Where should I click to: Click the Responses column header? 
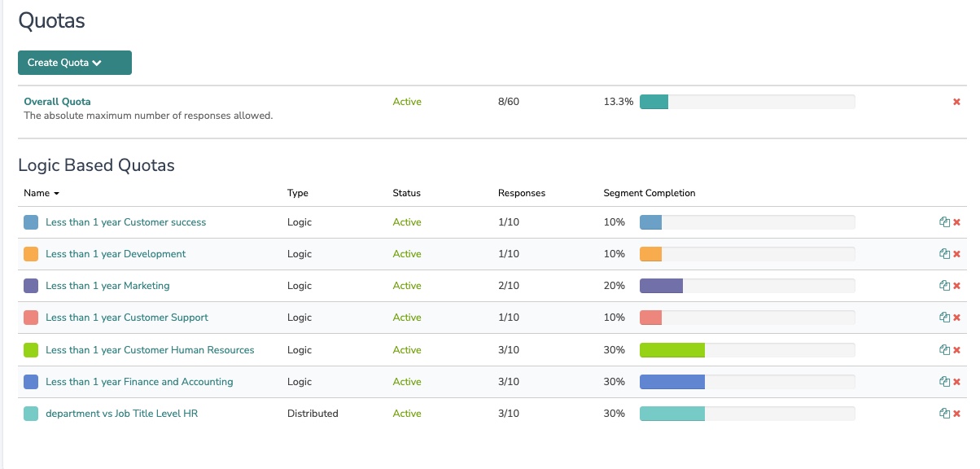[x=521, y=194]
